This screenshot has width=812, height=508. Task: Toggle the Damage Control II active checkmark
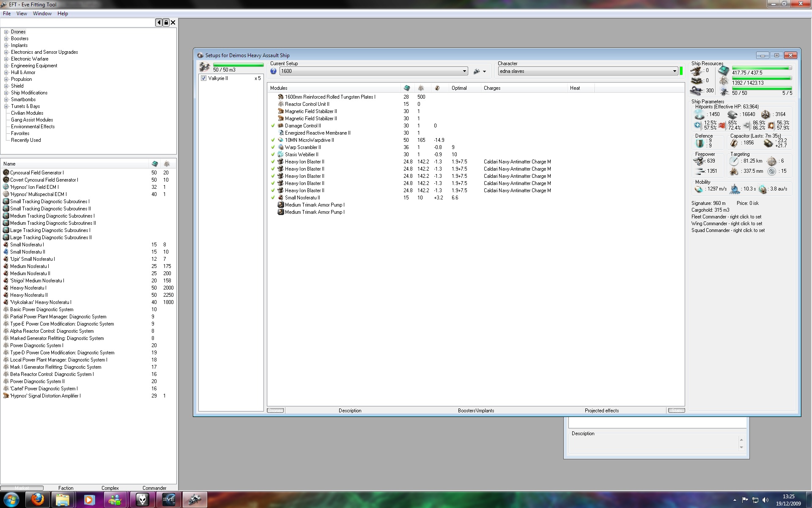(273, 126)
